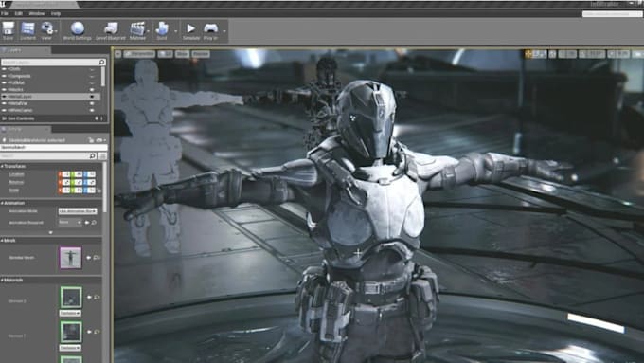Open the Window menu
Viewport: 644px width, 363px height.
point(37,13)
